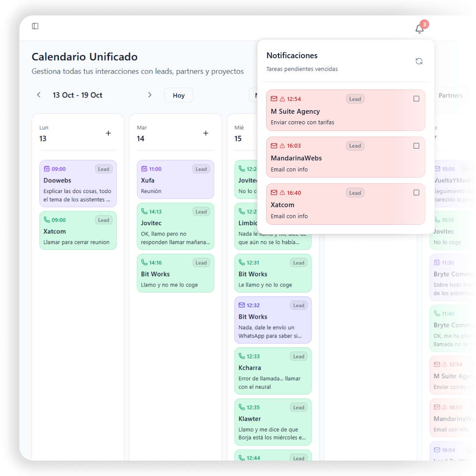
Task: Check the M Suite Agency task checkbox
Action: [416, 99]
